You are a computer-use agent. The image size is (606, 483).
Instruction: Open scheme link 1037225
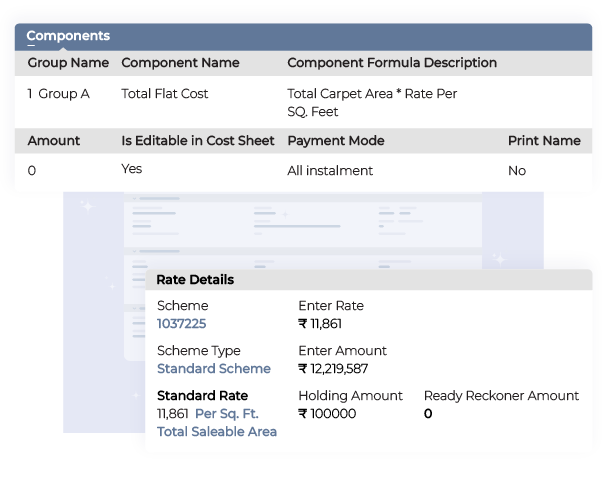[181, 323]
